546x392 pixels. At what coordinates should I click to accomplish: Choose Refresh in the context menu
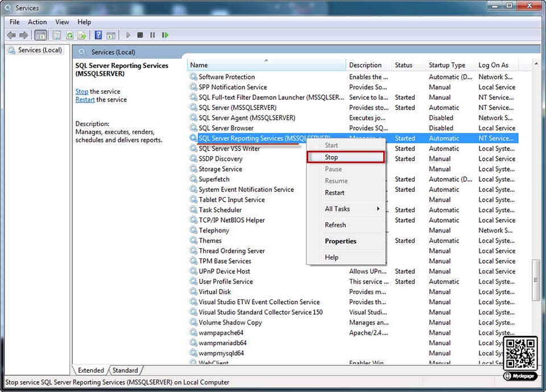point(346,225)
